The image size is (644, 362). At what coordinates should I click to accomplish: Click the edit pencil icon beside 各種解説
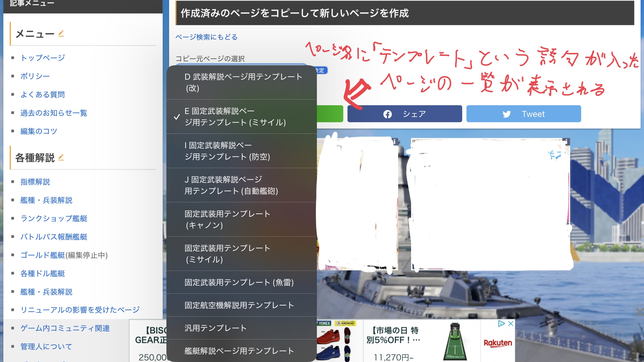(61, 157)
